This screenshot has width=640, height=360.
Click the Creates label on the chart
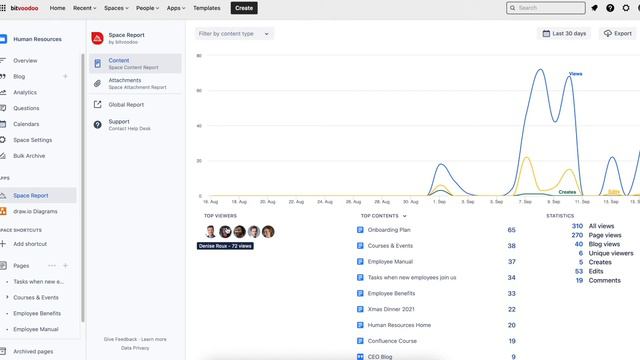567,192
